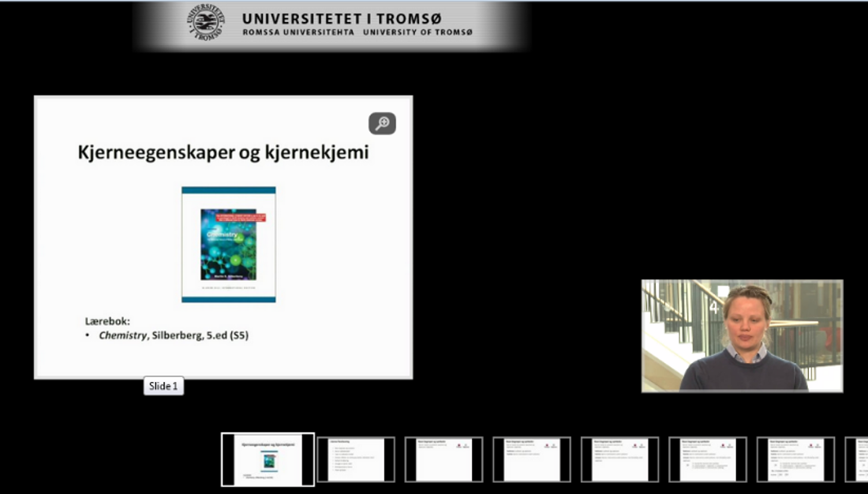Select the first slide thumbnail
Screen dimensions: 868x494
[x=268, y=459]
